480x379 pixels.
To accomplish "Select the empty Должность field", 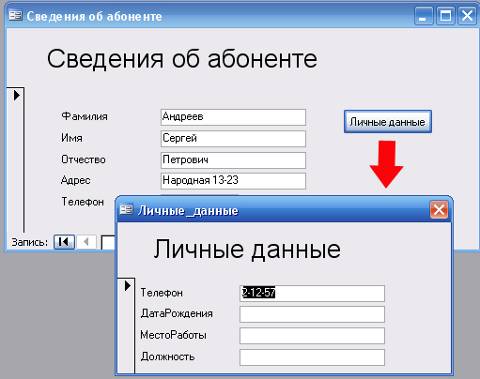I will (x=312, y=357).
